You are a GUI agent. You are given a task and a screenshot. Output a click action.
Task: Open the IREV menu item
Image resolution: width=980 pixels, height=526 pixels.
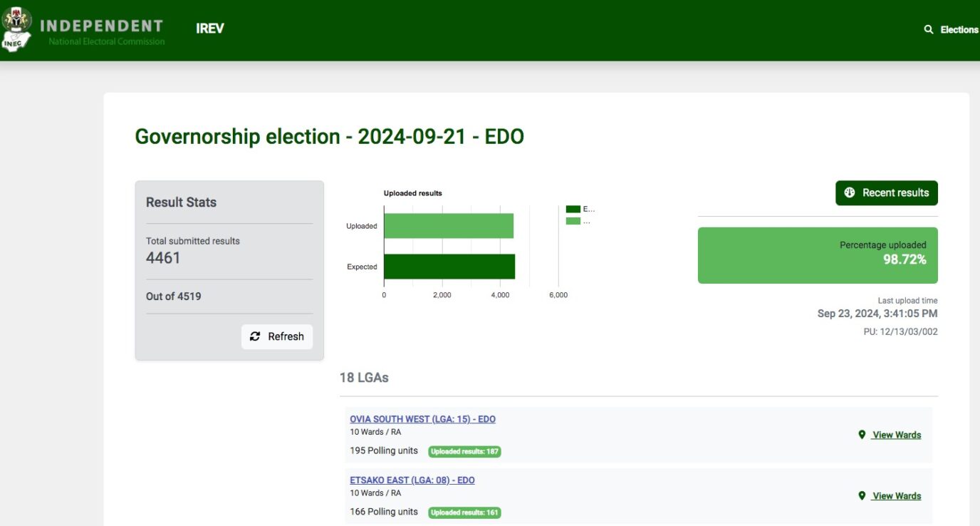[x=210, y=29]
